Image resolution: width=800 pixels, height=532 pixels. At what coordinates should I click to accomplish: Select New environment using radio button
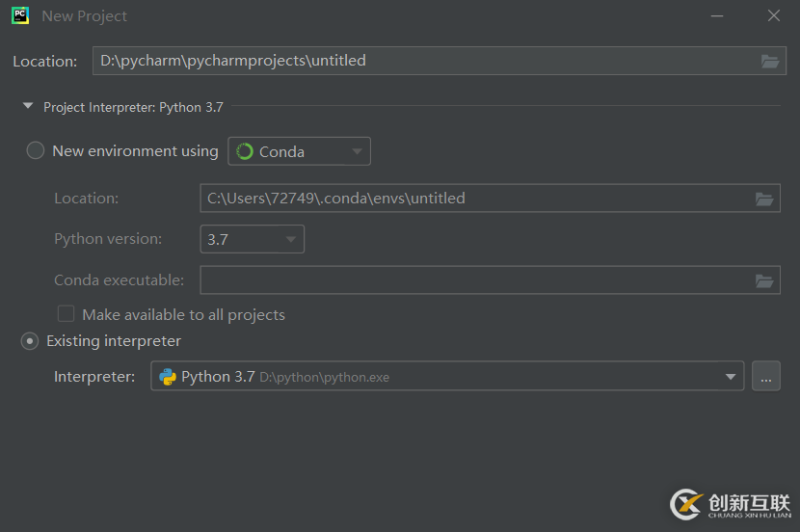[36, 151]
